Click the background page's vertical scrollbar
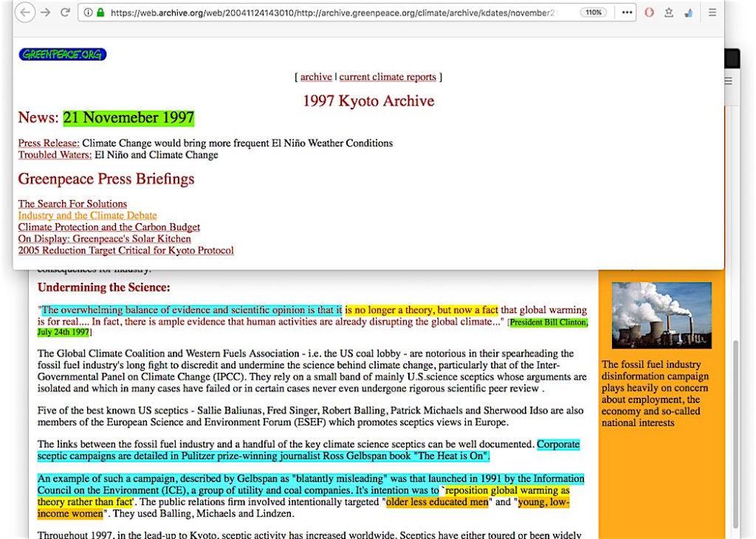The width and height of the screenshot is (756, 539). point(734,428)
